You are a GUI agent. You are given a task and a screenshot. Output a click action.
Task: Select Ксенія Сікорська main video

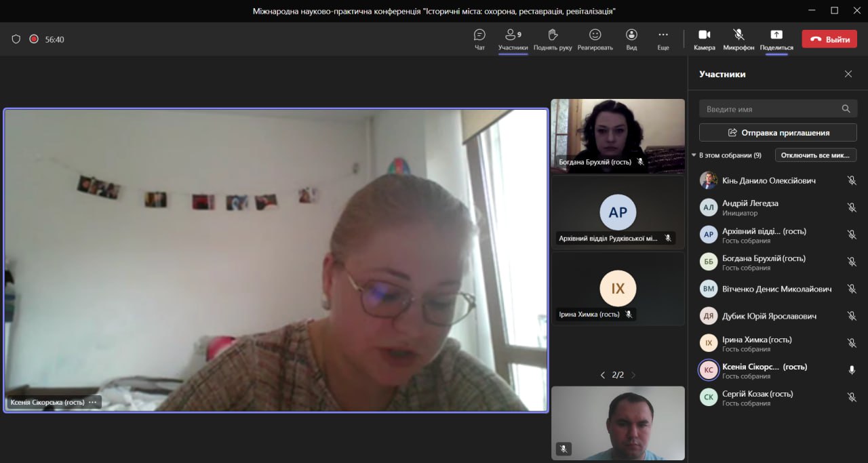click(x=275, y=260)
